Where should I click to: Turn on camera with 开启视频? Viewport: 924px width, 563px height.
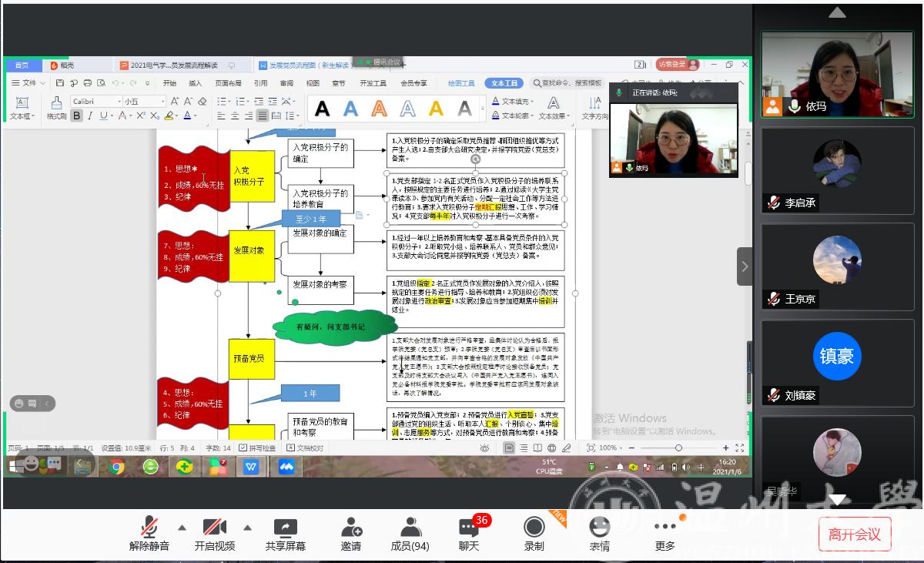click(x=214, y=534)
